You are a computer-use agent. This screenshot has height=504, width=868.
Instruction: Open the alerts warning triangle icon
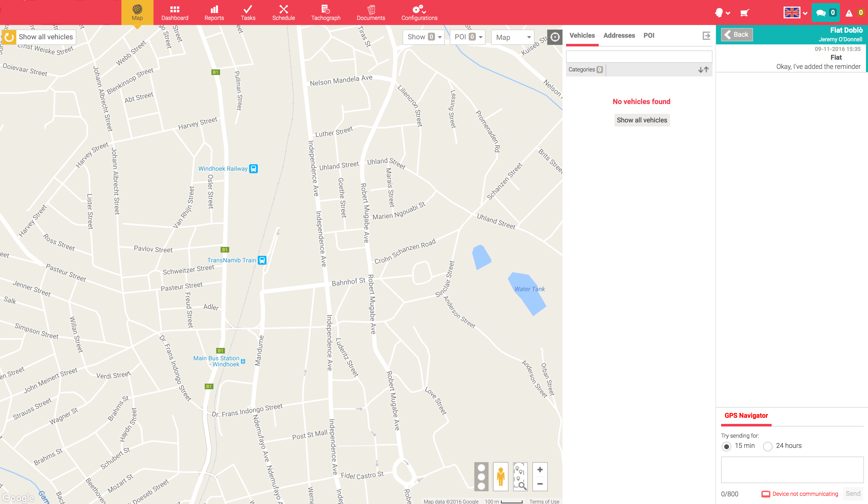tap(849, 13)
